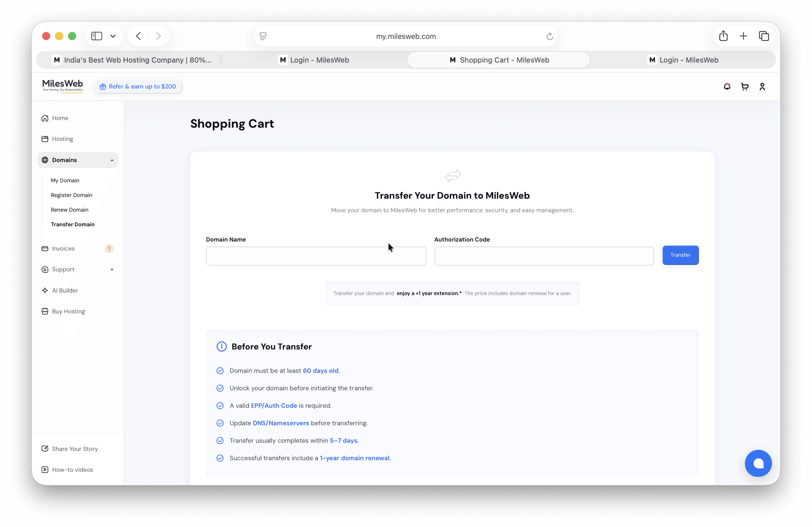Open the live chat bubble

[758, 464]
